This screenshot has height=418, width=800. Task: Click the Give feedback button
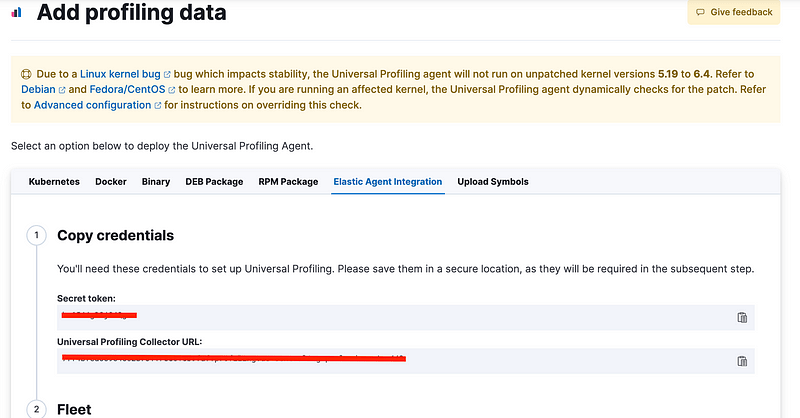[733, 12]
